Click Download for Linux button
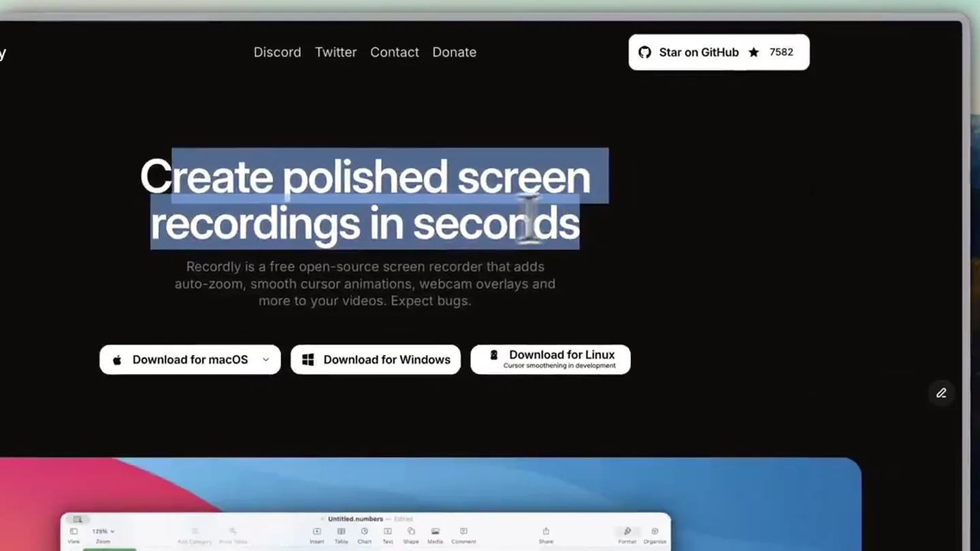The width and height of the screenshot is (980, 551). click(551, 360)
